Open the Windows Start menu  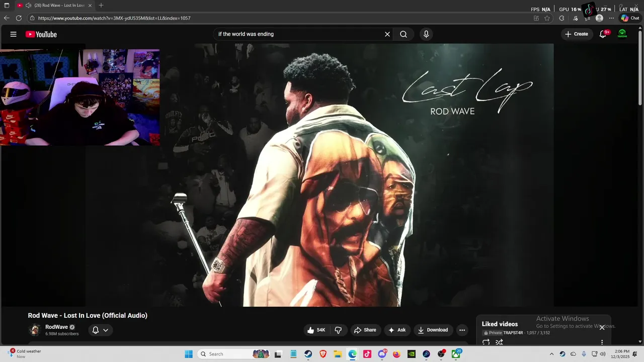pos(189,354)
